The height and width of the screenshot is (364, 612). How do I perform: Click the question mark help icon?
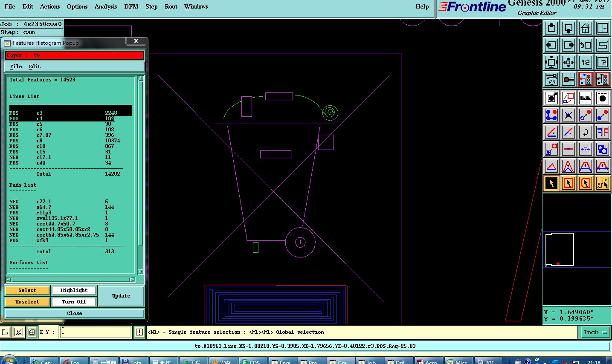603,62
